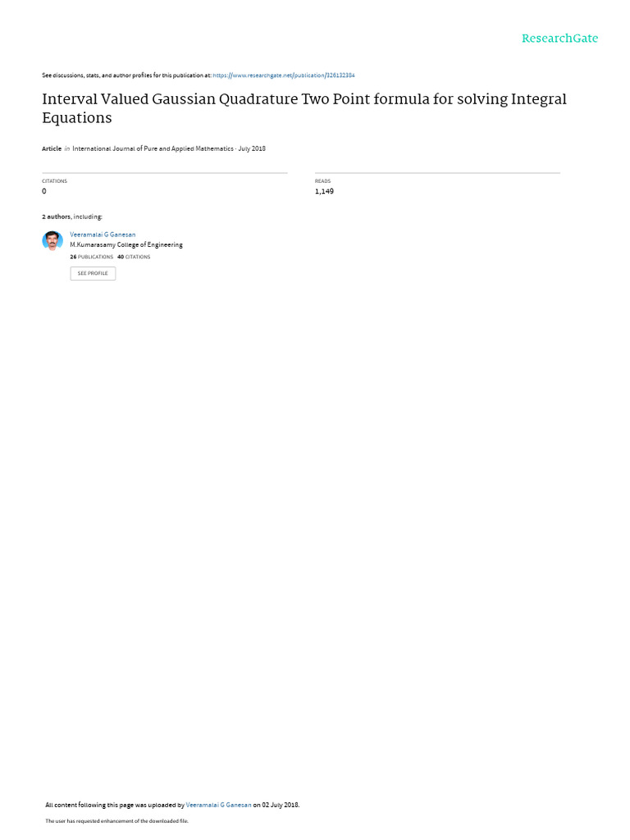The width and height of the screenshot is (630, 840).
Task: Select the 40 CITATIONS author stat
Action: [134, 257]
